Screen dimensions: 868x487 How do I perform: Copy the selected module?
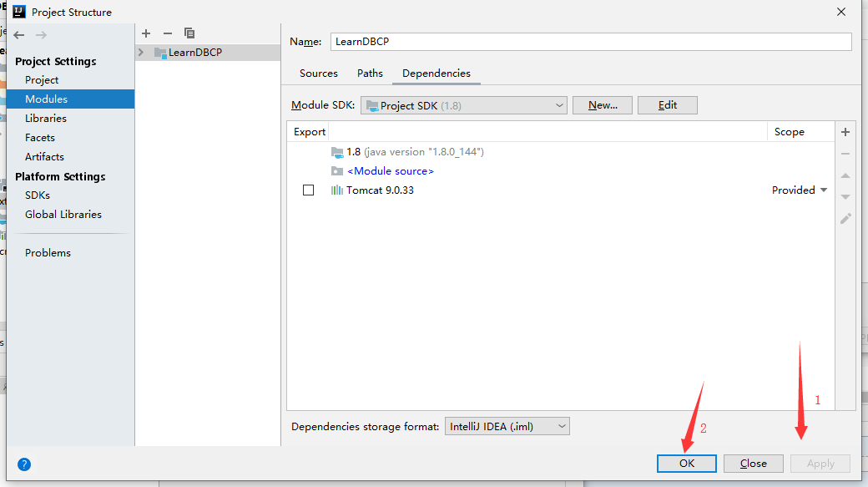189,33
